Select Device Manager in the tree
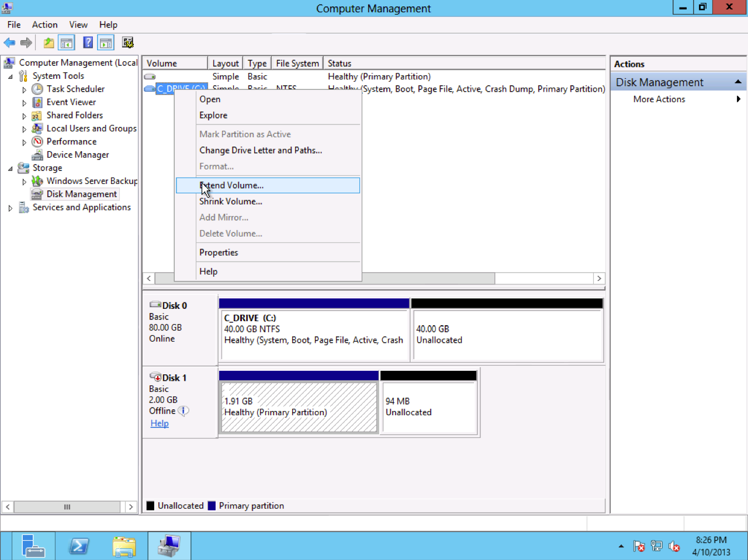The image size is (748, 560). pos(78,155)
